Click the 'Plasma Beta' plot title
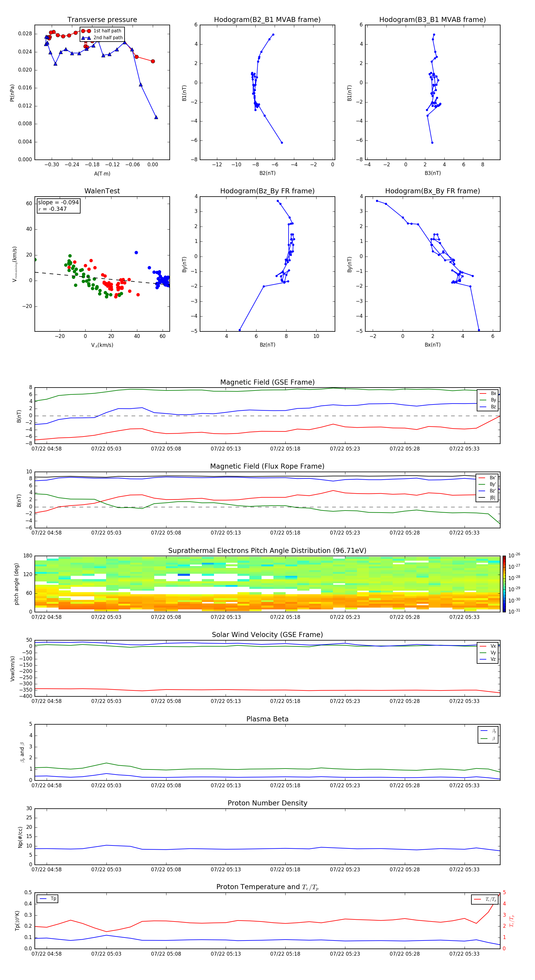The width and height of the screenshot is (535, 980). pos(267,719)
